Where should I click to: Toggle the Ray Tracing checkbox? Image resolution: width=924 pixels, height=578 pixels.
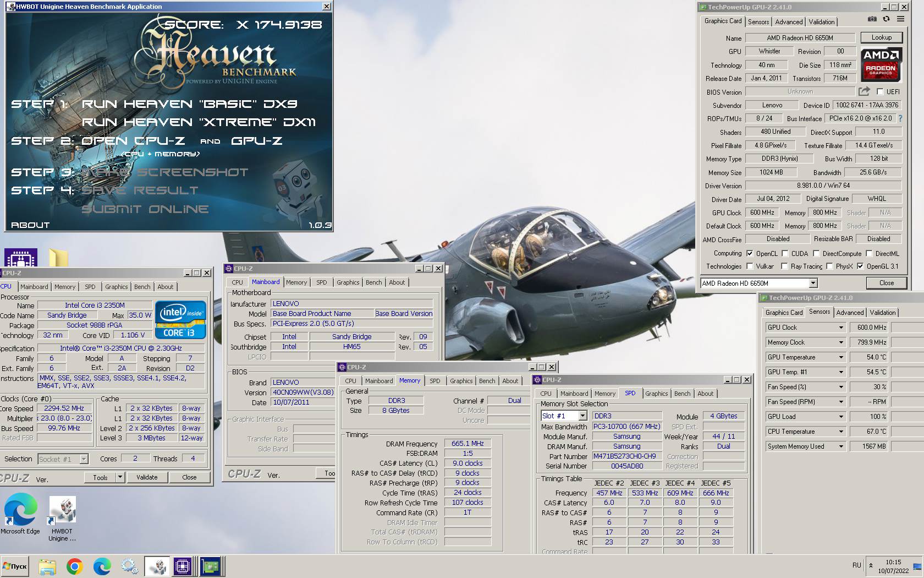(785, 266)
